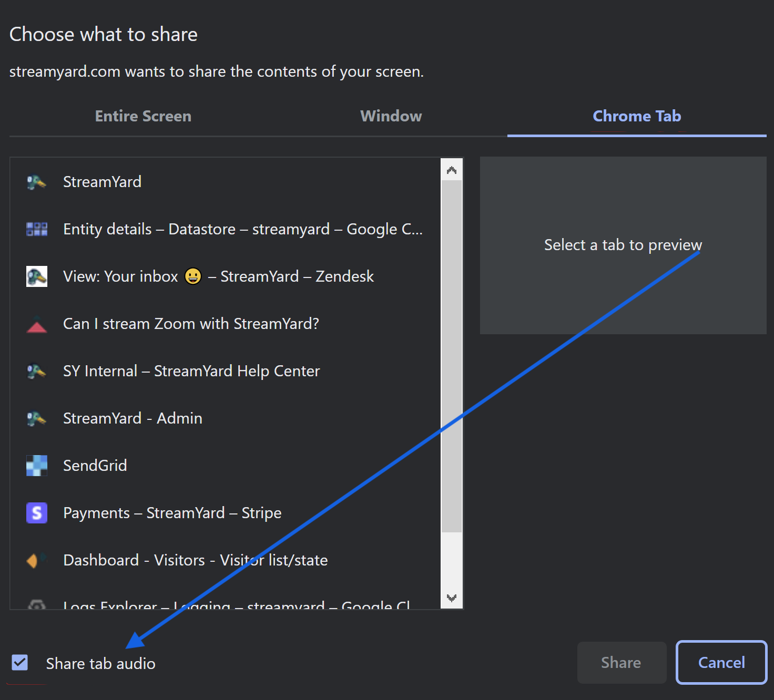Screen dimensions: 774x700
Task: Switch to the Entire Screen tab
Action: tap(143, 116)
